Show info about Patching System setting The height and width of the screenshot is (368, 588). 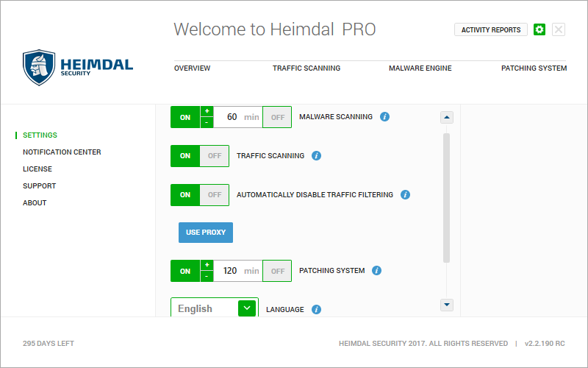376,270
